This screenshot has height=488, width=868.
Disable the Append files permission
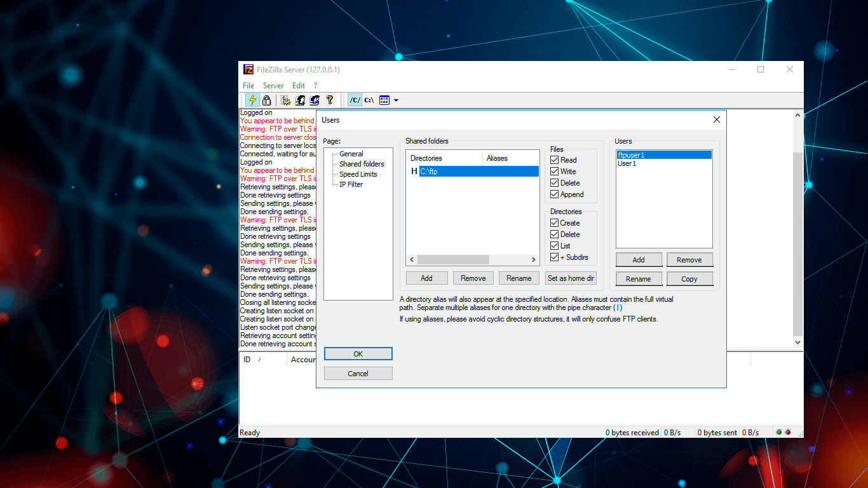[x=555, y=194]
